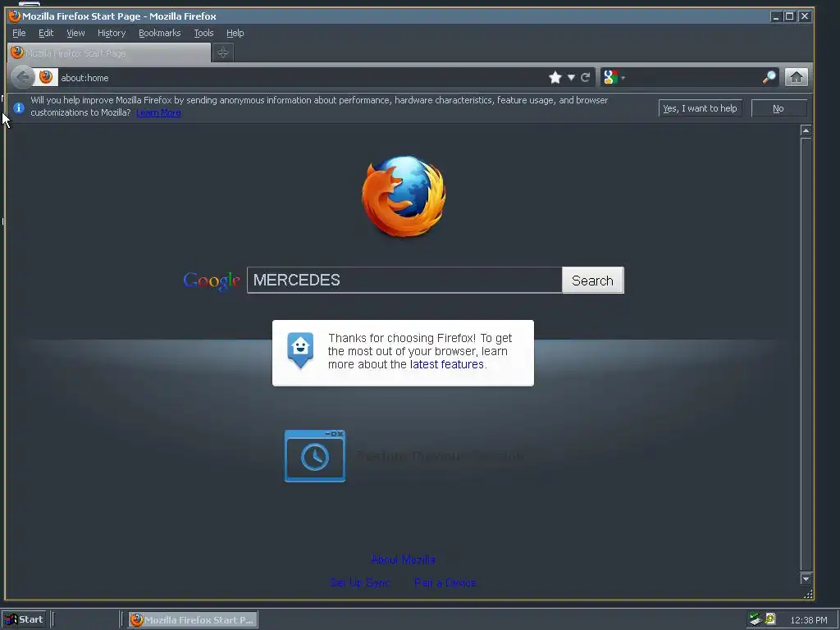Open the address bar history dropdown arrow
Image resolution: width=840 pixels, height=630 pixels.
(x=571, y=78)
